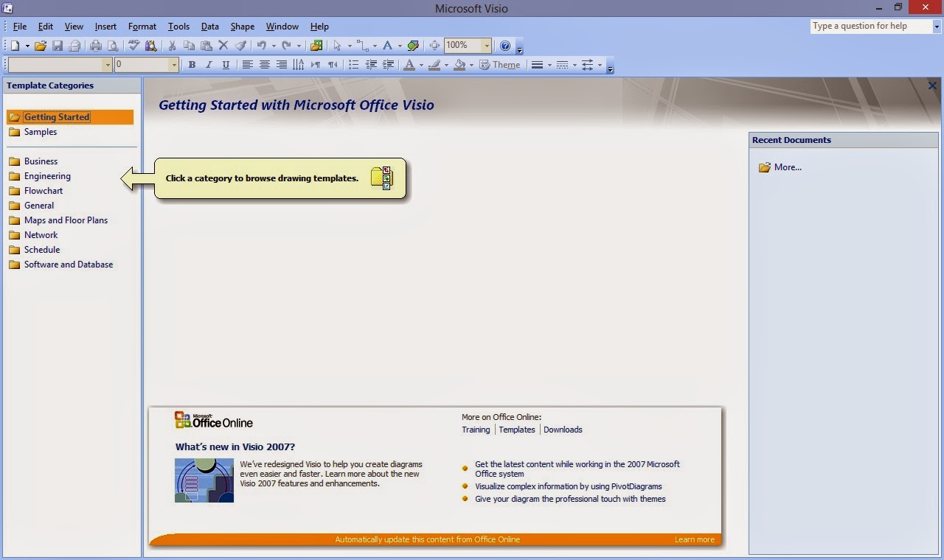Click the Delete X icon
This screenshot has height=560, width=944.
coord(223,46)
